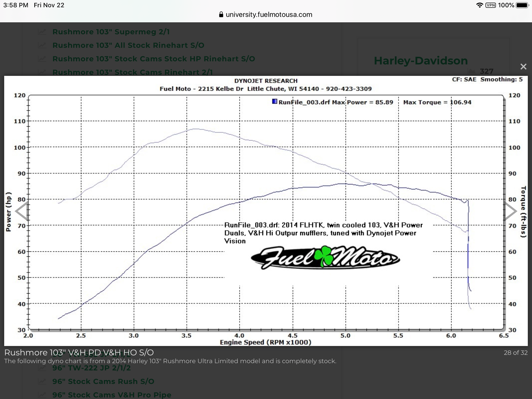The image size is (532, 399).
Task: Close the dyno chart overlay with the X
Action: click(523, 66)
